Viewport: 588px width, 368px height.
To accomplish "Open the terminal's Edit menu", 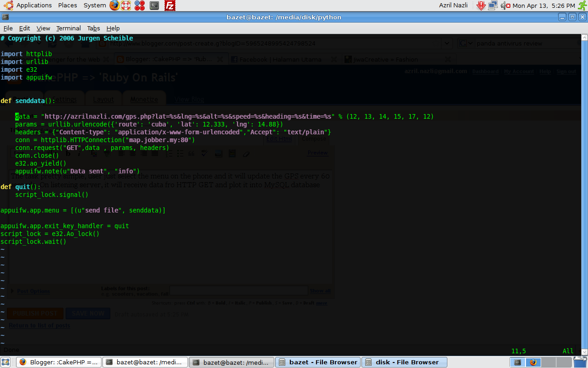I will coord(24,28).
